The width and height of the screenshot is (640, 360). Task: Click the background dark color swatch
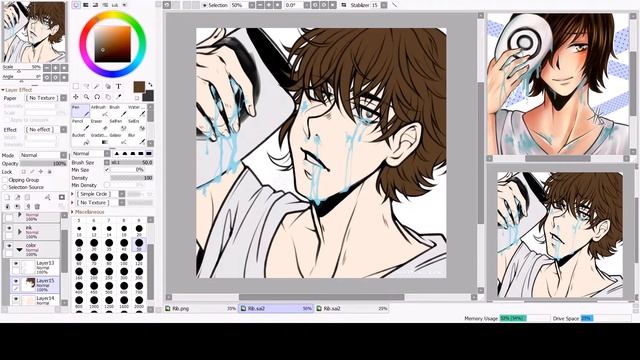pos(149,96)
